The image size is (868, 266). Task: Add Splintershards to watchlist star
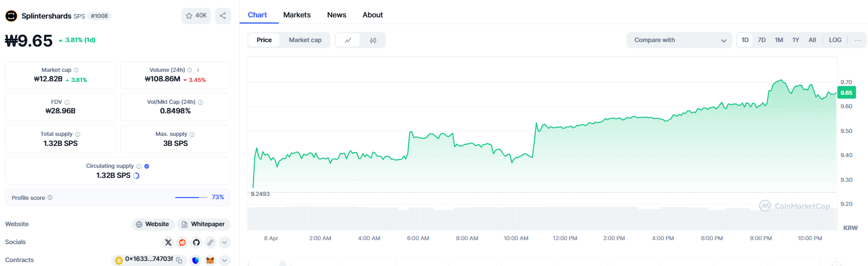point(196,16)
